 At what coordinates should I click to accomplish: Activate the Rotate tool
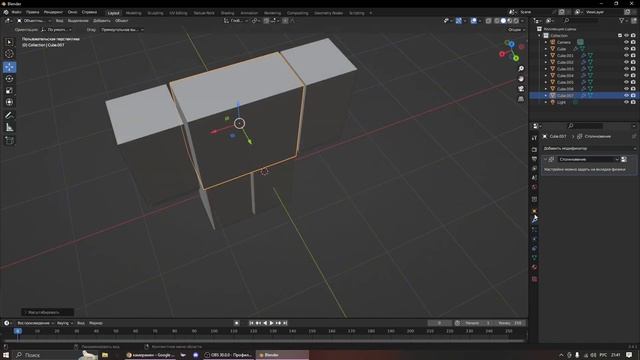(9, 79)
